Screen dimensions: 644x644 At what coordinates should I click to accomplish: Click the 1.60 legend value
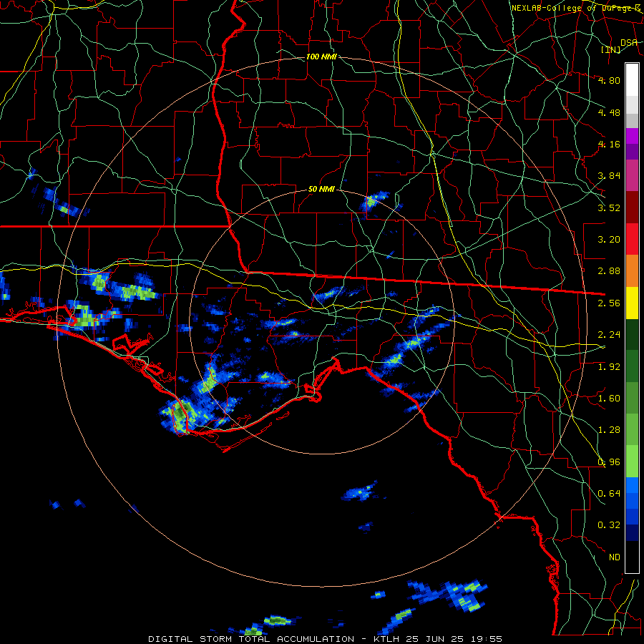(609, 399)
